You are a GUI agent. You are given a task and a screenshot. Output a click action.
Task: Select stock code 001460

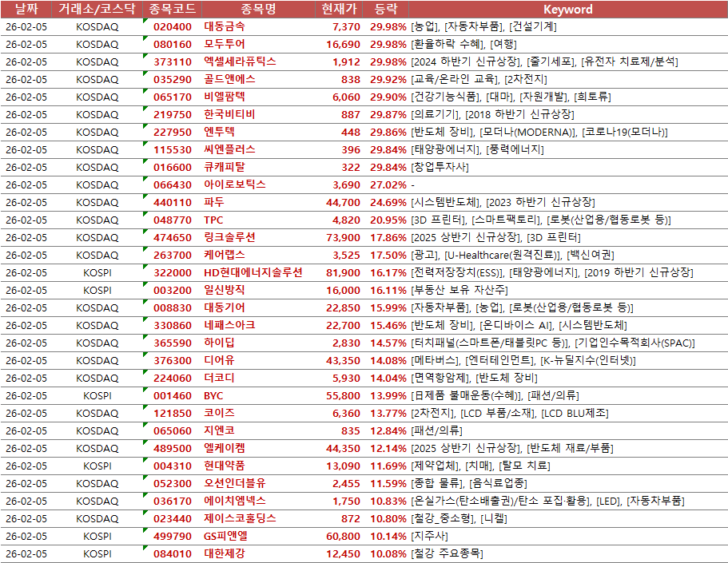pos(173,396)
